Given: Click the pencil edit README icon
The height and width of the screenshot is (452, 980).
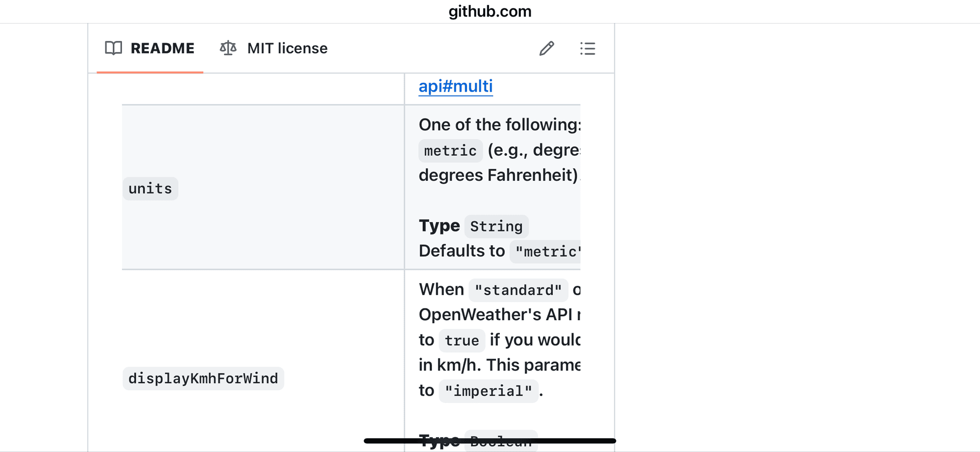Looking at the screenshot, I should pos(547,48).
